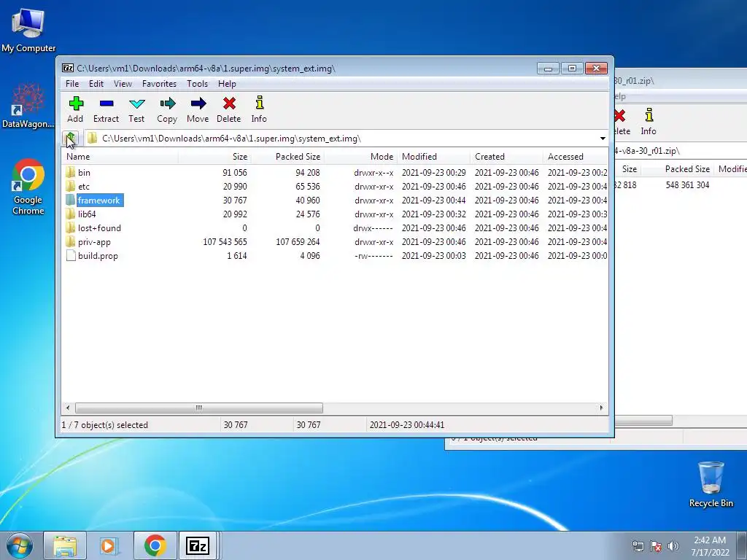747x560 pixels.
Task: Select the lib64 folder
Action: (87, 214)
